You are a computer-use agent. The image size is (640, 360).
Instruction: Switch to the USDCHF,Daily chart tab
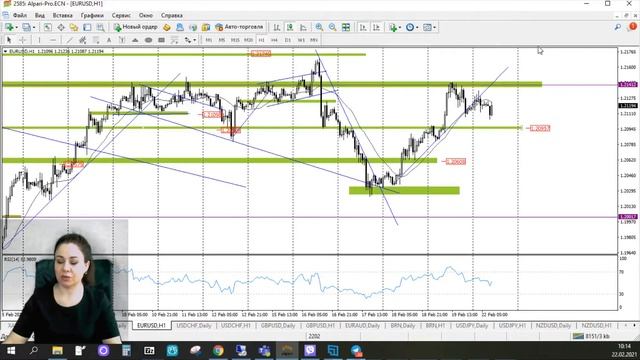tap(194, 326)
